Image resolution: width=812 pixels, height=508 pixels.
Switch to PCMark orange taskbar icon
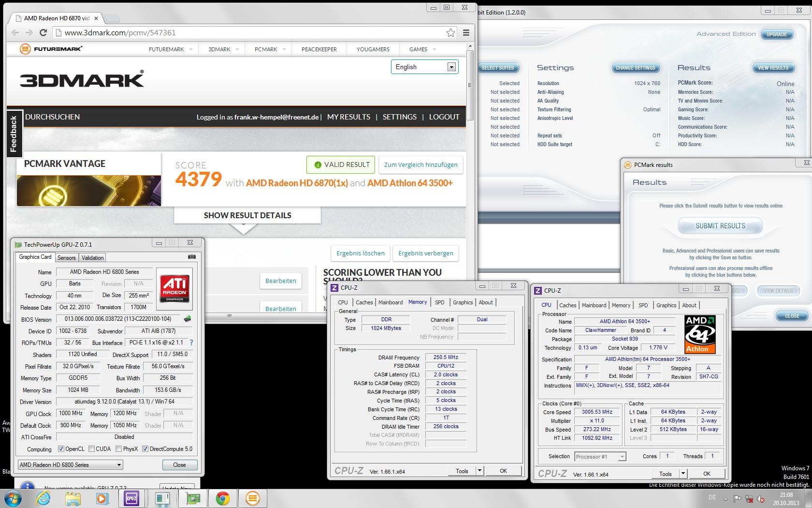[253, 498]
